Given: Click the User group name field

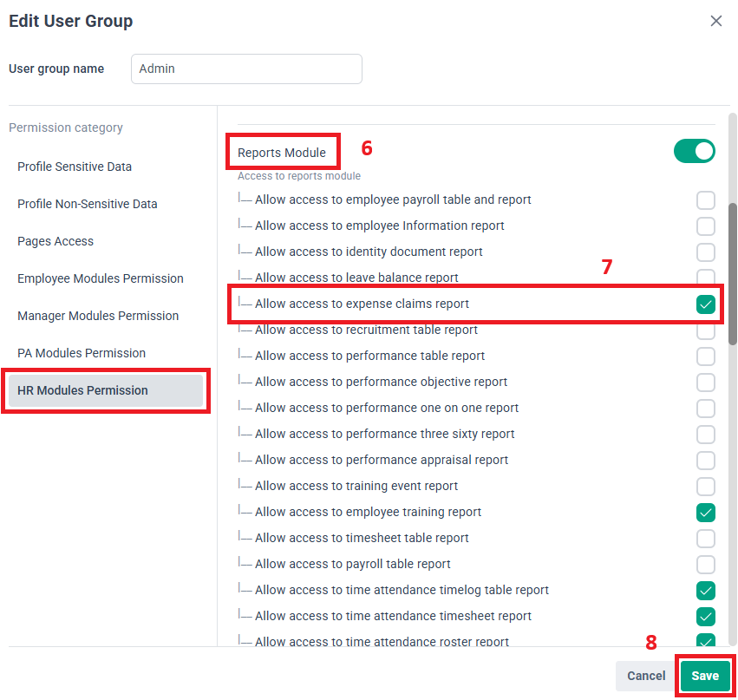Looking at the screenshot, I should point(246,69).
